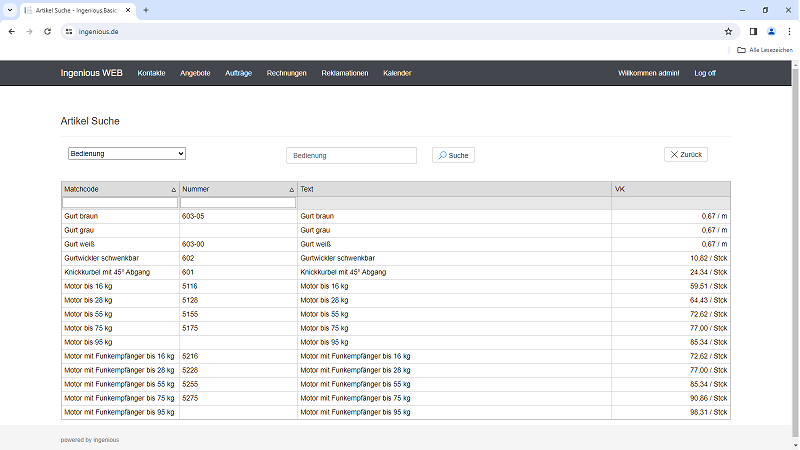This screenshot has width=800, height=450.
Task: Click the Matchcode filter input field
Action: click(120, 203)
